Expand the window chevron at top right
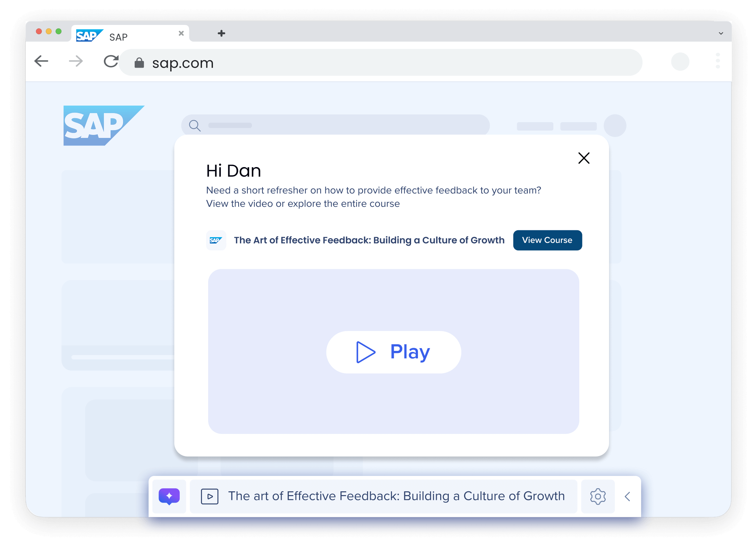This screenshot has width=756, height=546. (x=720, y=33)
